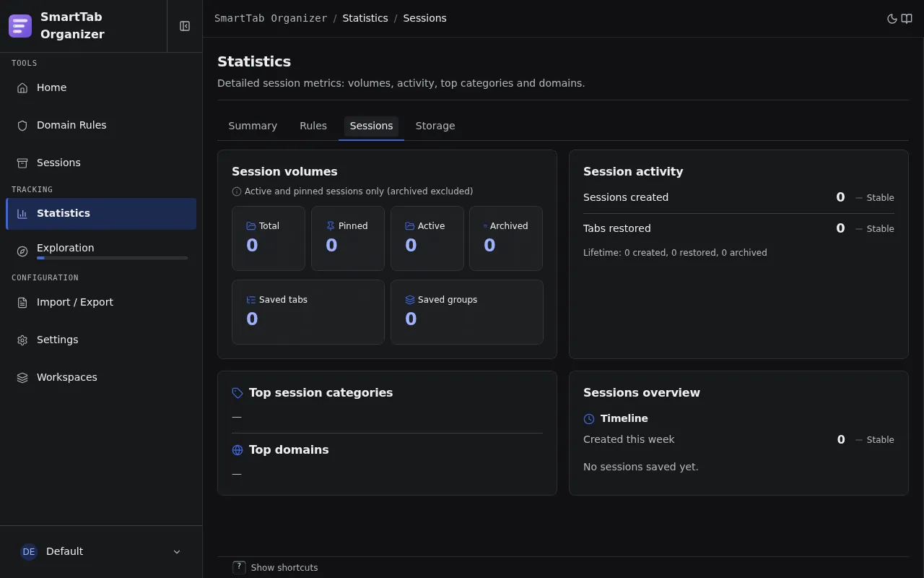The image size is (924, 578).
Task: Click the Saved tabs stat card
Action: (x=308, y=312)
